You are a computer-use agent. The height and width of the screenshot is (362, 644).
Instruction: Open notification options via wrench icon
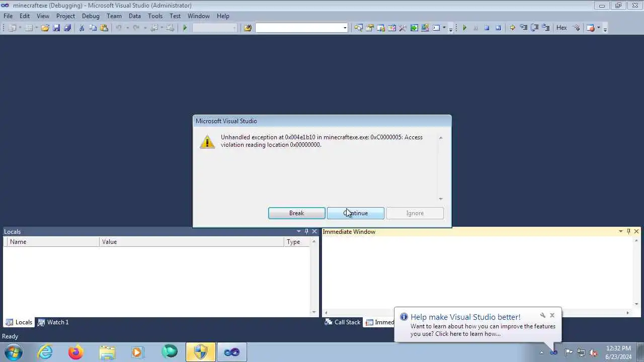542,316
